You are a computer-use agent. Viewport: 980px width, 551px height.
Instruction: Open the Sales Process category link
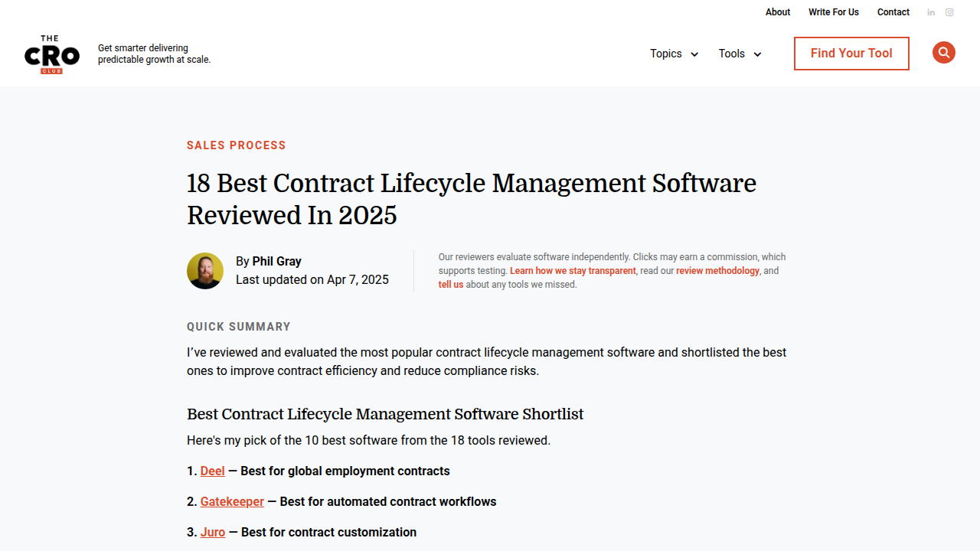tap(237, 145)
